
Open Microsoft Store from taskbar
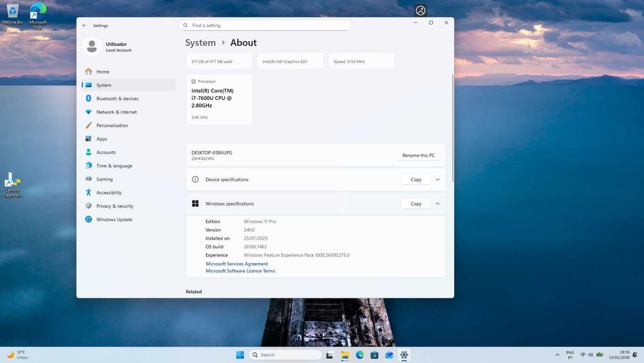point(374,355)
